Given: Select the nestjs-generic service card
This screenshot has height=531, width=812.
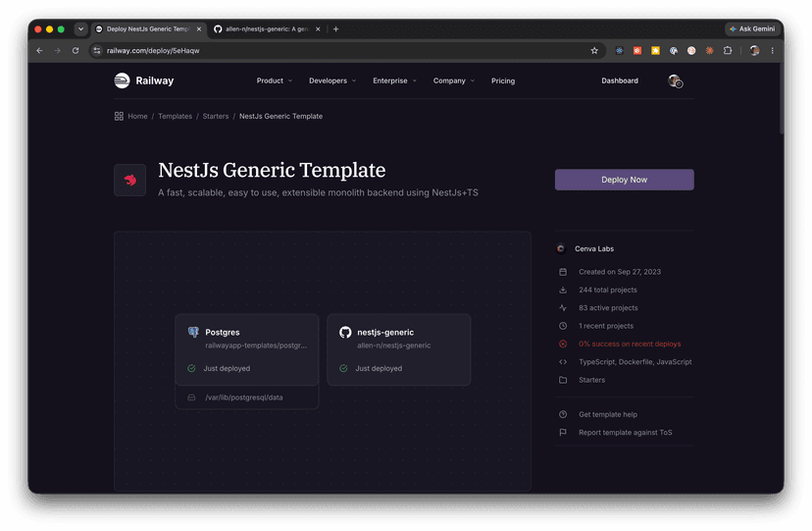Looking at the screenshot, I should [399, 349].
